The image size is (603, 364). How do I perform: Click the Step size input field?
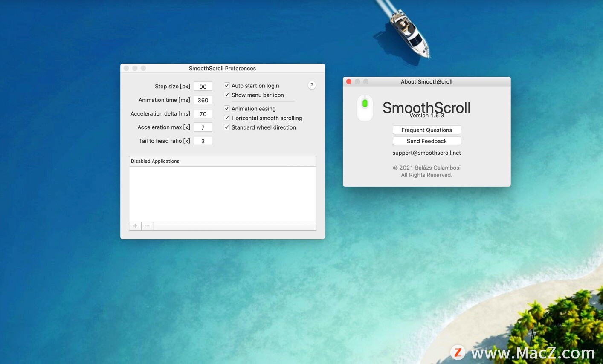coord(203,86)
